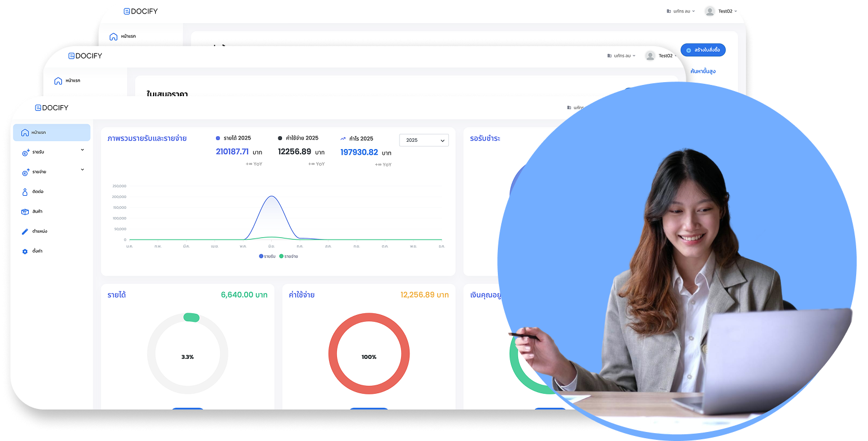This screenshot has height=441, width=868.
Task: Click the DOCIFY logo icon
Action: [x=37, y=107]
